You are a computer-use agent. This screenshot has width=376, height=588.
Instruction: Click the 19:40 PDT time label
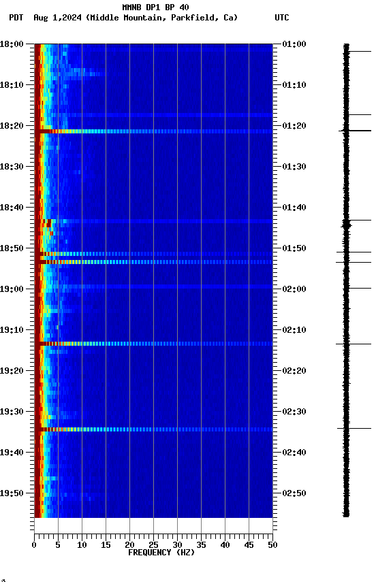12,453
